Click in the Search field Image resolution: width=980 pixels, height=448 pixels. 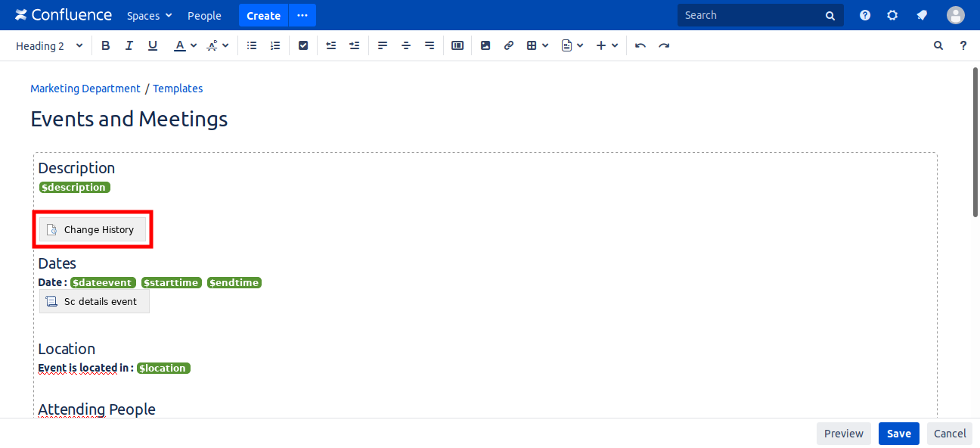[752, 15]
